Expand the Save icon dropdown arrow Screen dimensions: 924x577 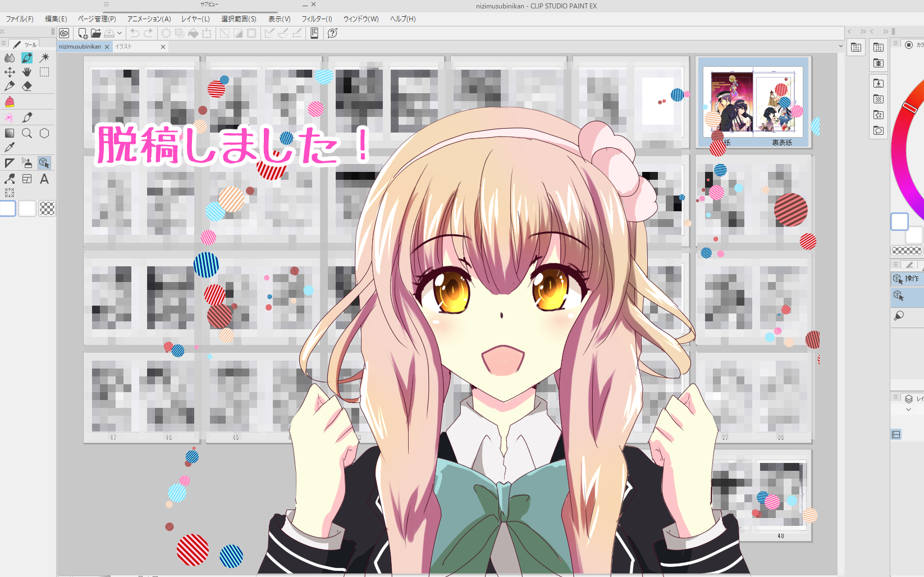coord(120,33)
